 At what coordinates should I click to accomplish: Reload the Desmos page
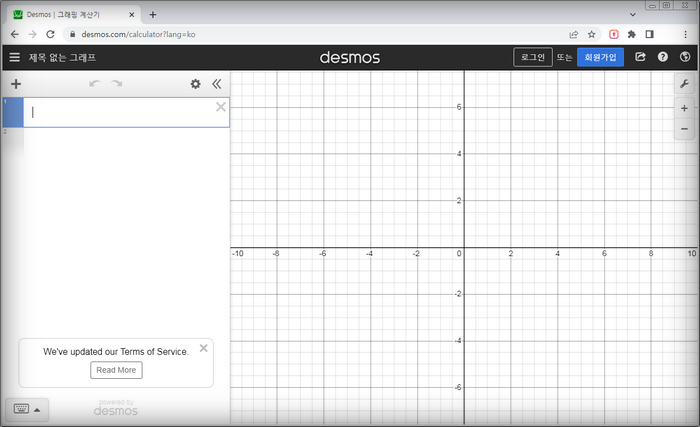[x=50, y=34]
